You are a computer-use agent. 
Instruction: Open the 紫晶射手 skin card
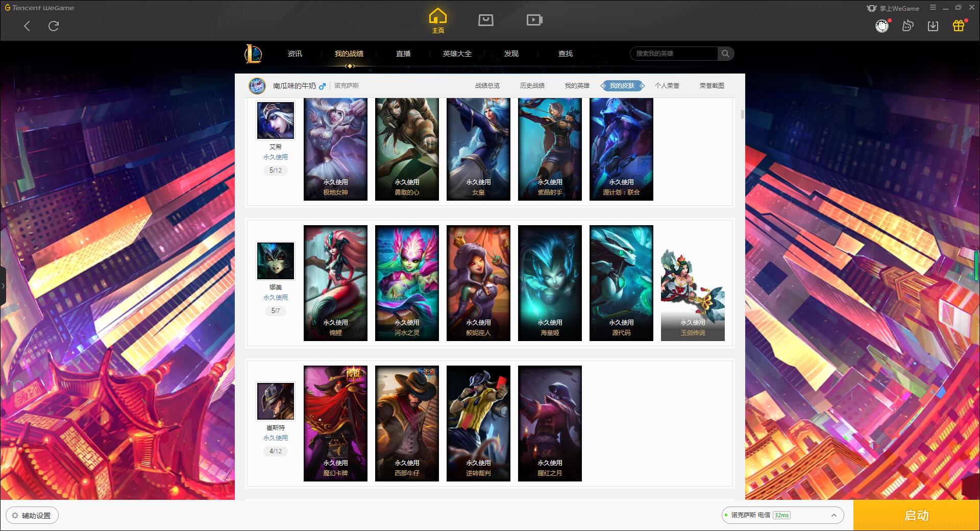pyautogui.click(x=550, y=149)
